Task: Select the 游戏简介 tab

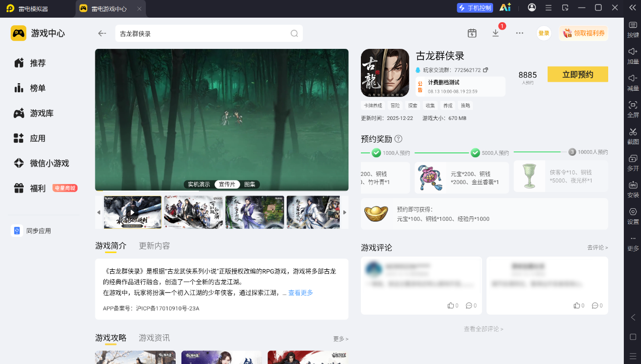Action: pyautogui.click(x=111, y=246)
